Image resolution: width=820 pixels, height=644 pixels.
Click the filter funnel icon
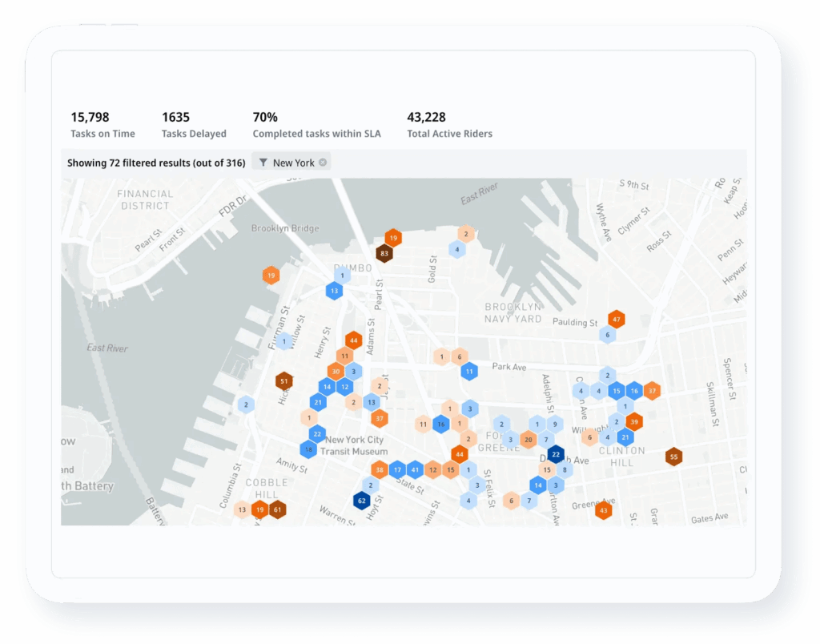pyautogui.click(x=263, y=162)
